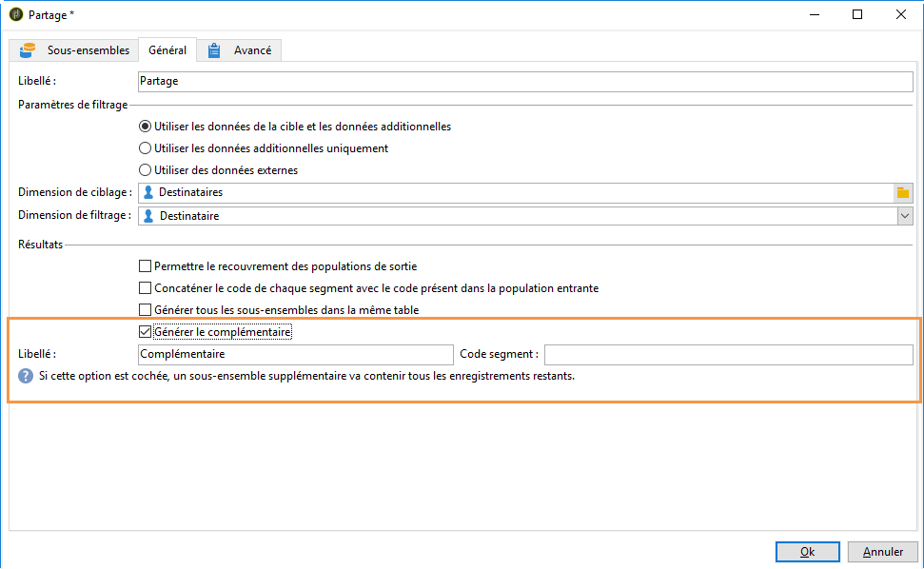Click the Sous-ensembles database icon
The height and width of the screenshot is (569, 924).
[x=28, y=50]
